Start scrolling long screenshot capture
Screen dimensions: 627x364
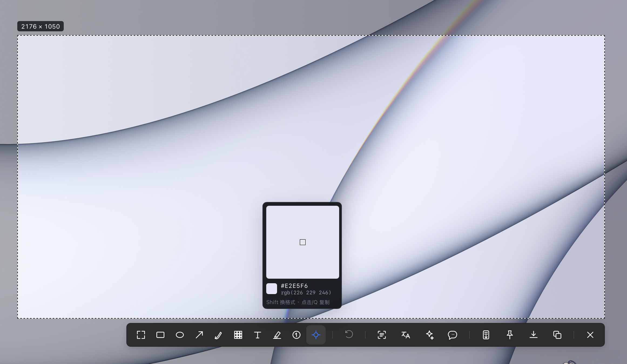tap(486, 335)
